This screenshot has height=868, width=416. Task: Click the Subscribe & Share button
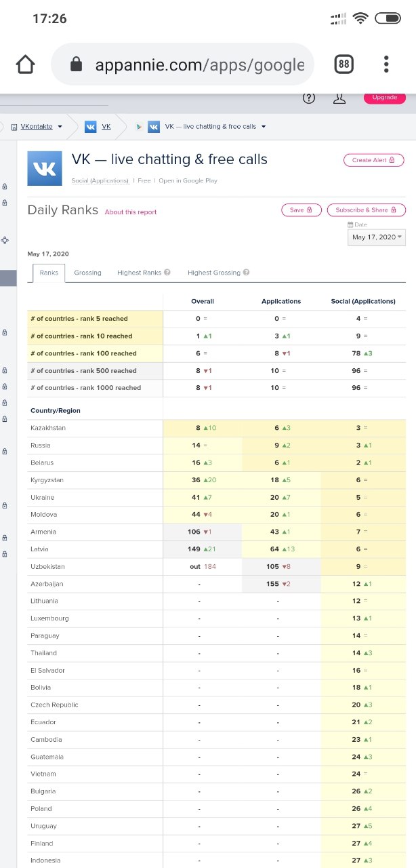(x=367, y=210)
